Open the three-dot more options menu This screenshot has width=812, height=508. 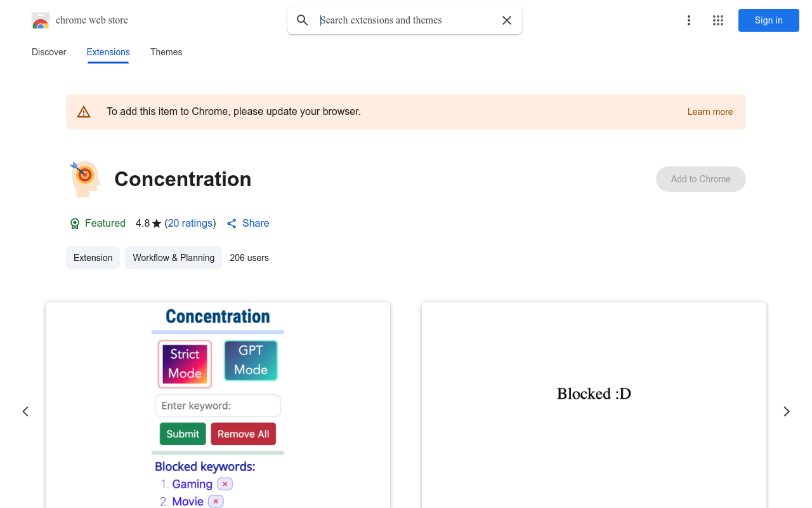(x=689, y=20)
